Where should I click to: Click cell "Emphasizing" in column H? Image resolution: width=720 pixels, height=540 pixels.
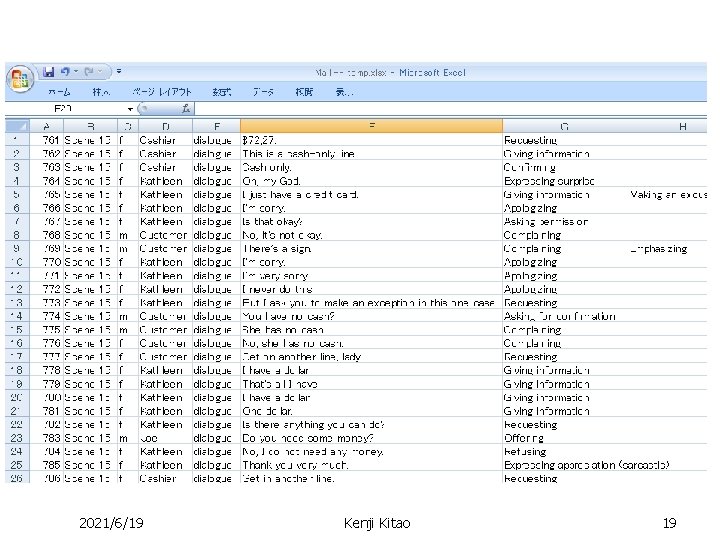click(x=667, y=248)
